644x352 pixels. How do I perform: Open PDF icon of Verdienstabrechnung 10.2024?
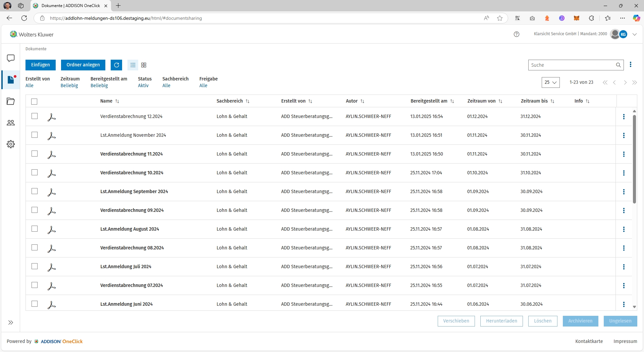coord(51,173)
